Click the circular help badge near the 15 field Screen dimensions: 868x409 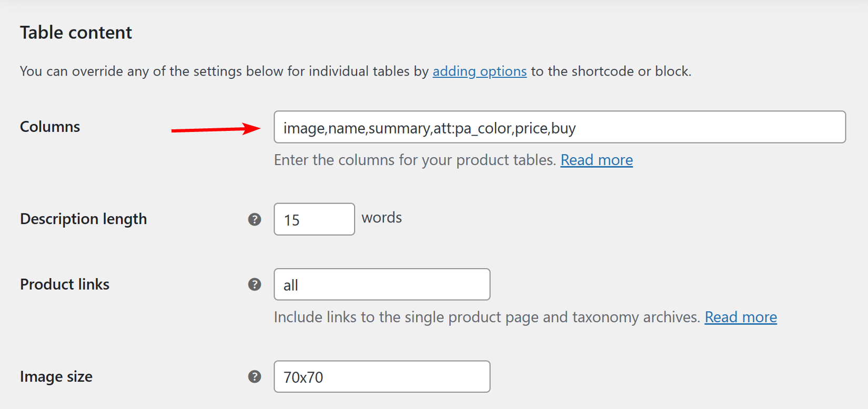[255, 219]
